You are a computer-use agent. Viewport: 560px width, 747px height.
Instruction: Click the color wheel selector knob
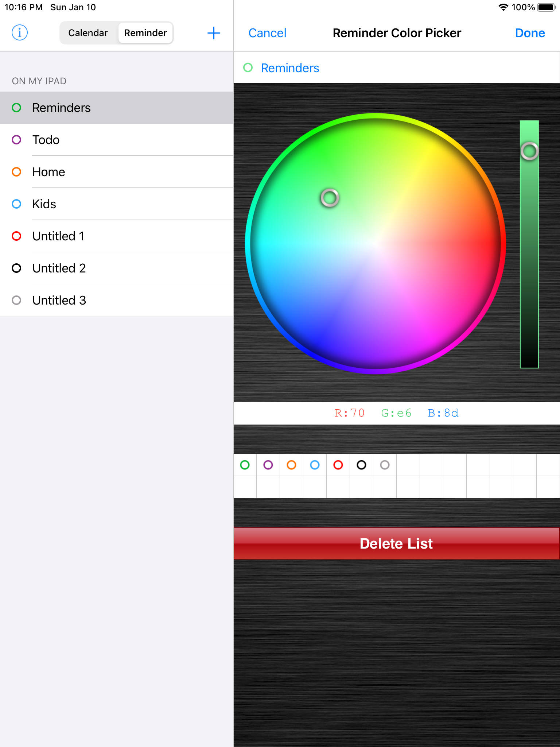coord(330,198)
